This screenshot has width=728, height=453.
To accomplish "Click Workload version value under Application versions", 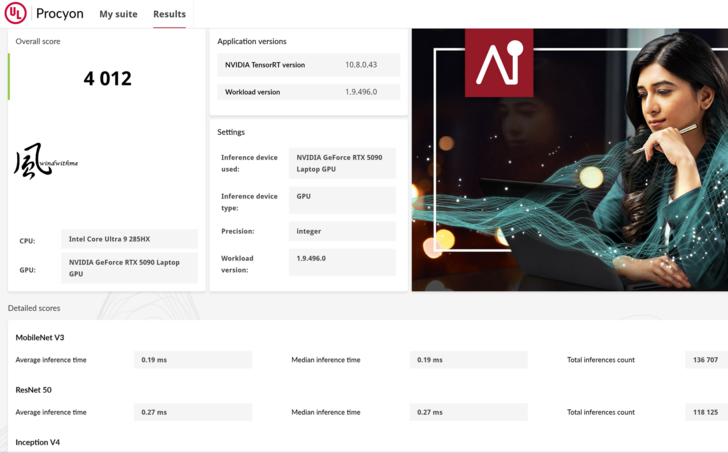I will point(362,92).
